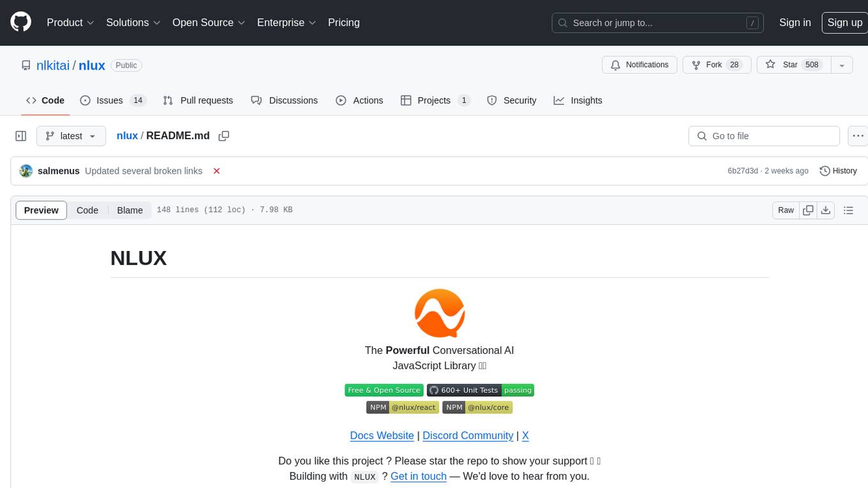Select the Code view
Screen dimensions: 868x488
tap(87, 210)
